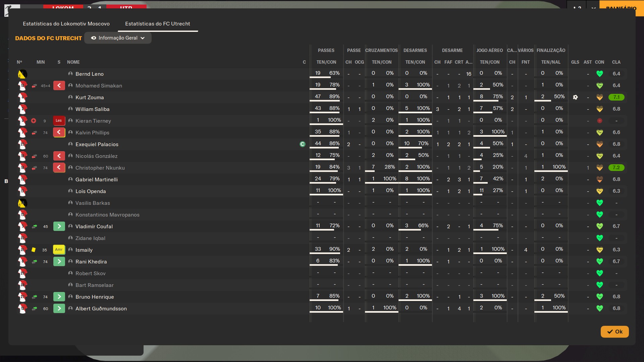Click substituted-off arrow for Christopher Nkunku
Viewport: 644px width, 362px height.
[59, 168]
